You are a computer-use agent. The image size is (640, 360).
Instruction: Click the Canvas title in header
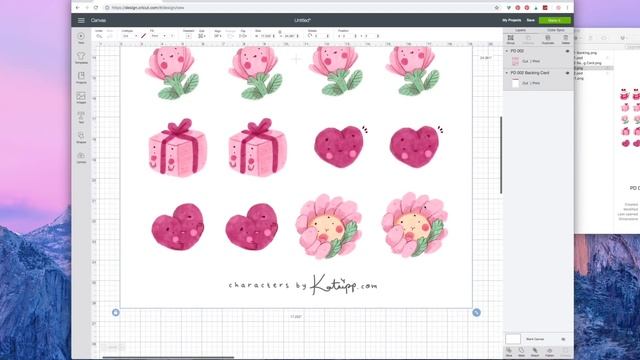(98, 20)
